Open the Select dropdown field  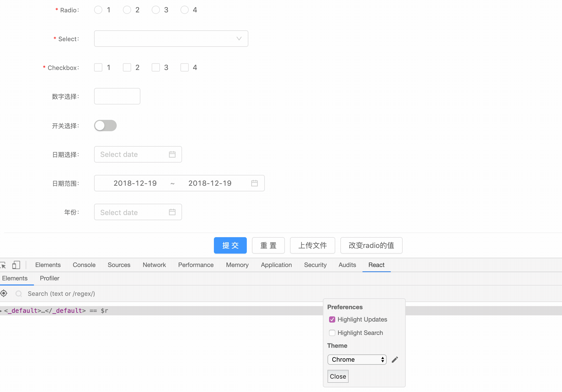coord(171,39)
